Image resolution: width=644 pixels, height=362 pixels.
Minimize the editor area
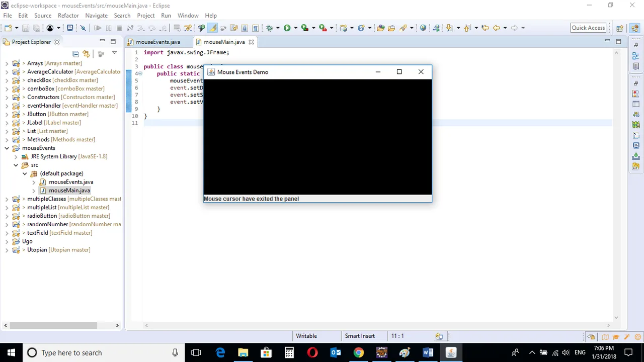pyautogui.click(x=607, y=41)
